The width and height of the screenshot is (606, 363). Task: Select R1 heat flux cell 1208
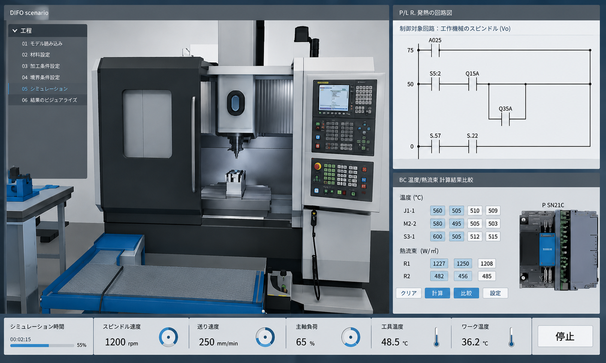pyautogui.click(x=487, y=263)
